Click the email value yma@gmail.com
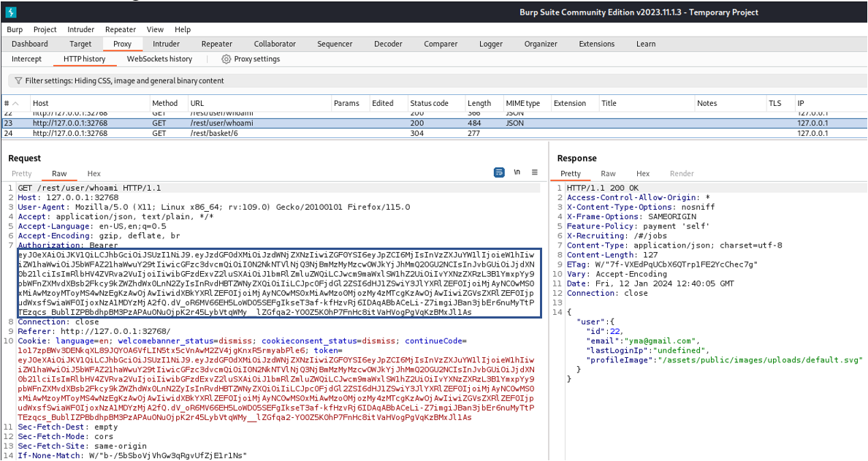868x461 pixels. pyautogui.click(x=659, y=341)
